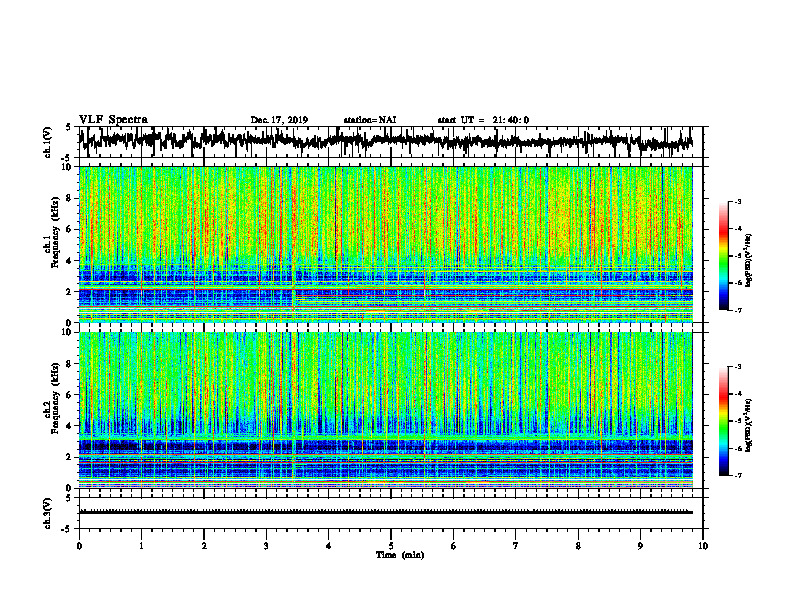
Task: Click time axis tick label "2"
Action: pos(204,546)
